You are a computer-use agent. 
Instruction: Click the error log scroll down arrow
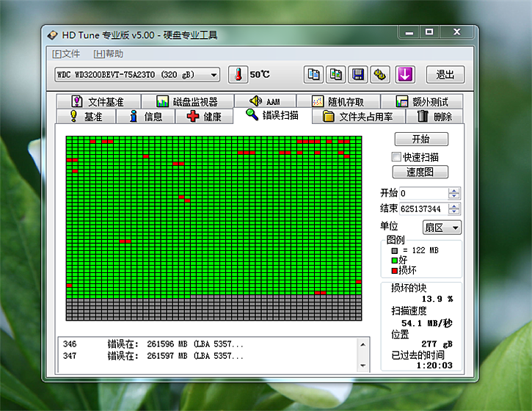click(362, 365)
